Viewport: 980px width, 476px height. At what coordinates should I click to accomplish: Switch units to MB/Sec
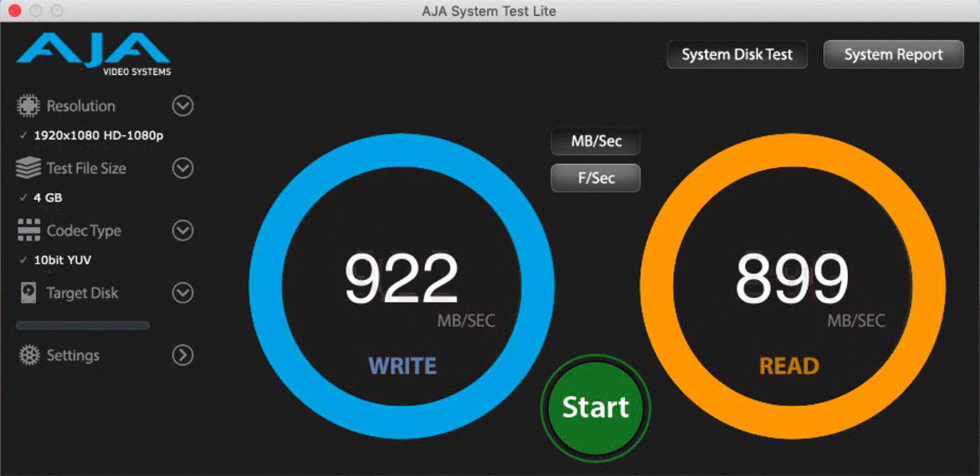click(x=596, y=141)
